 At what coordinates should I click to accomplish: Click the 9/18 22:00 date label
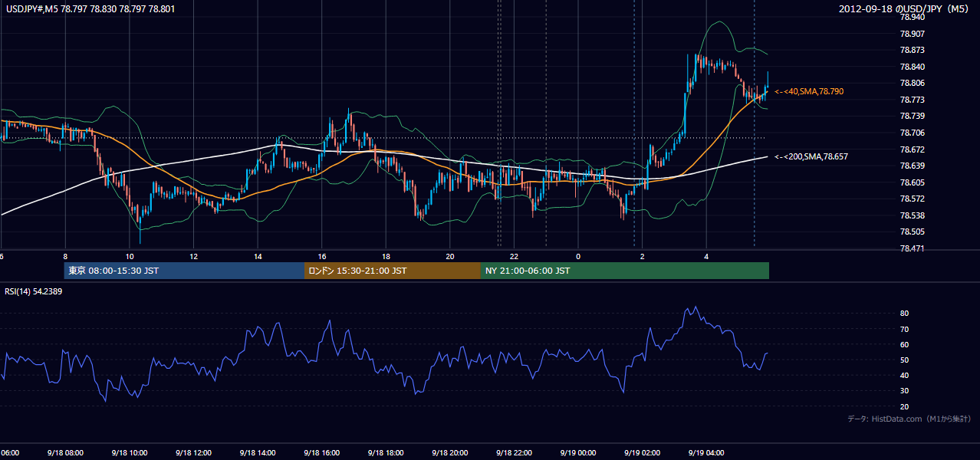514,453
